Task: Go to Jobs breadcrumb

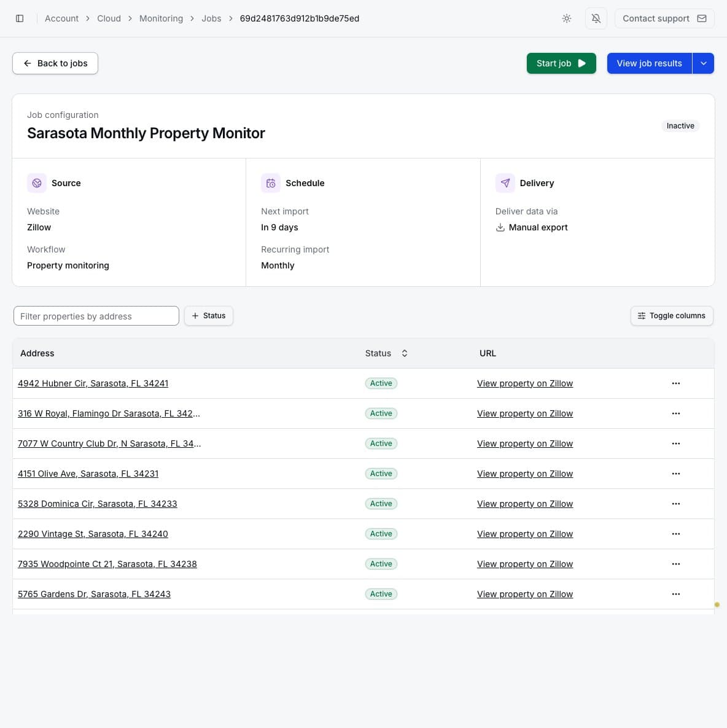Action: pos(212,18)
